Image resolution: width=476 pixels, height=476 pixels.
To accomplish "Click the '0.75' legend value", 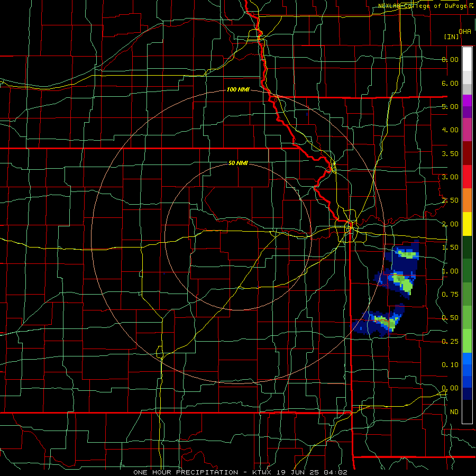I will [450, 295].
